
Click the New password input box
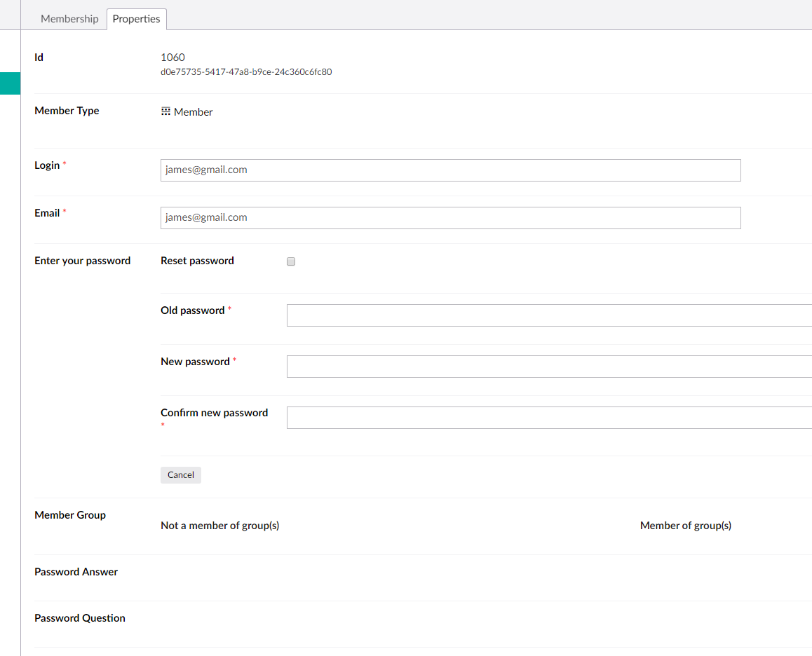(x=491, y=366)
